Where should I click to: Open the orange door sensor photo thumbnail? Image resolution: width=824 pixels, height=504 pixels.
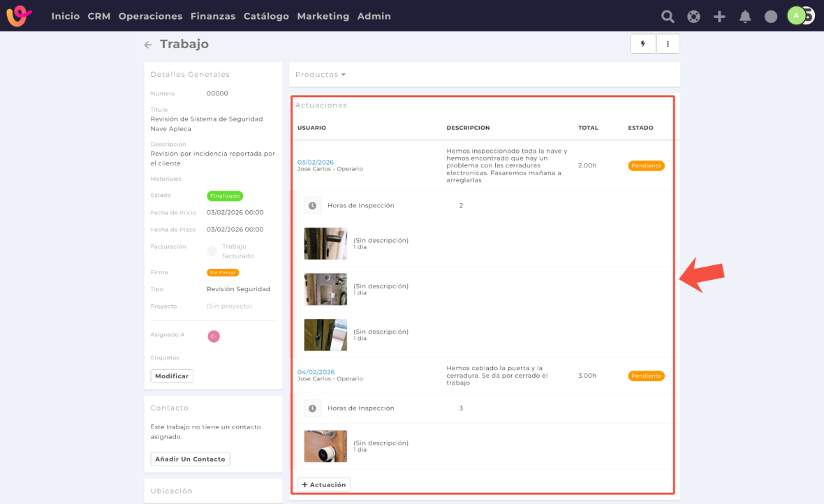pos(325,446)
